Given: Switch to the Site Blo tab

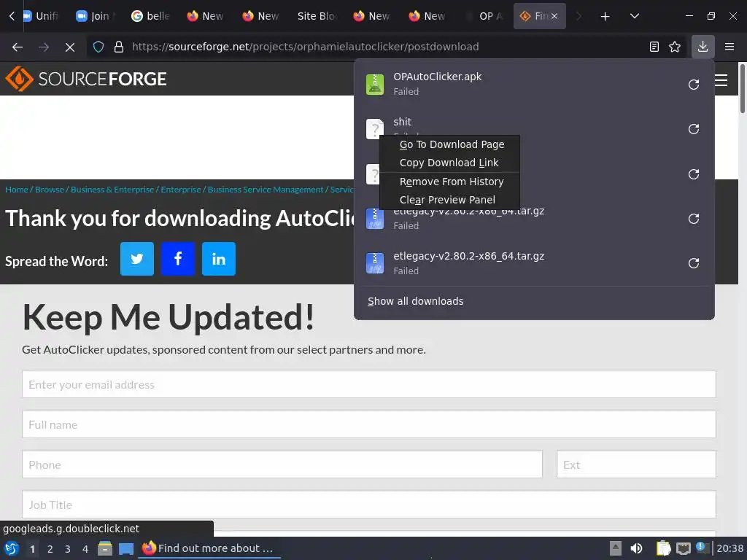Looking at the screenshot, I should tap(317, 16).
